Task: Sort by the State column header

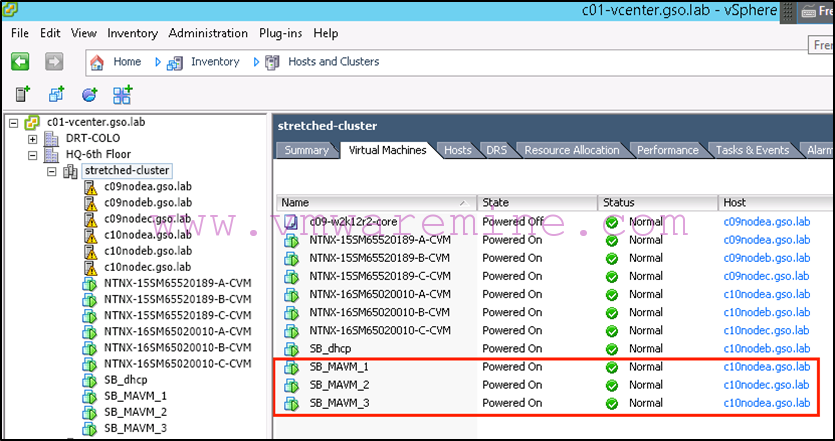Action: [537, 202]
